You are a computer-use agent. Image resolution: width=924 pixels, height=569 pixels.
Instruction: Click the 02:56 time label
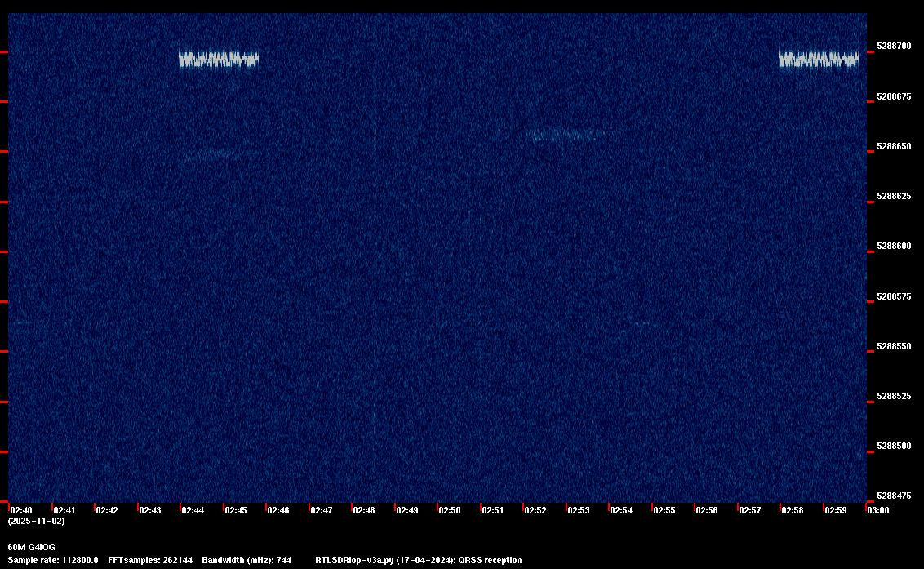[x=707, y=510]
